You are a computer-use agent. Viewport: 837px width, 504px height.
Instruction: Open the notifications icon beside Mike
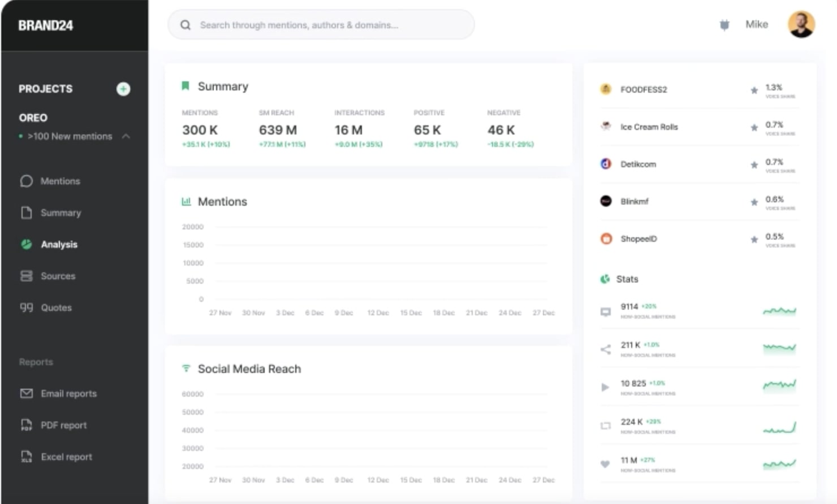724,25
